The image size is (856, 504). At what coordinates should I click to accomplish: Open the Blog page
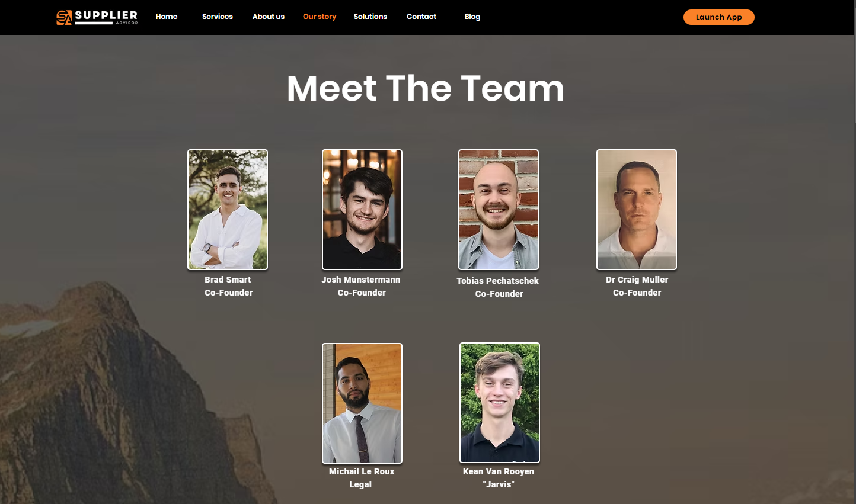coord(472,17)
